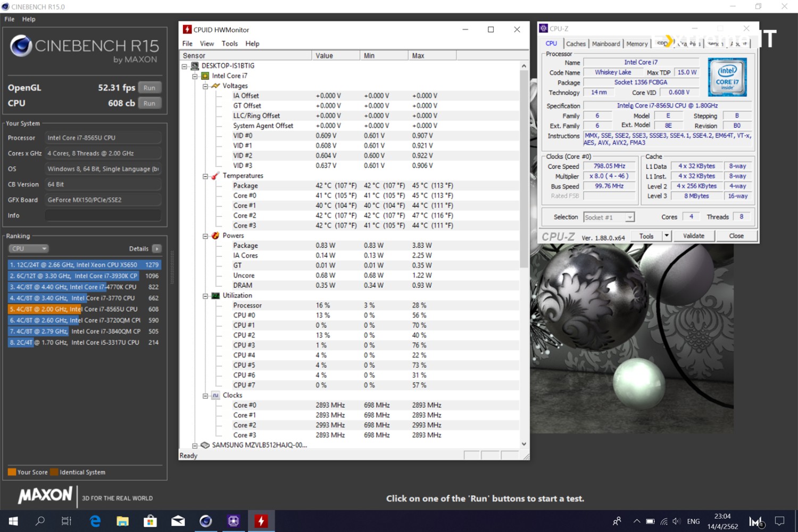Open taskbar Search
The height and width of the screenshot is (532, 798).
pyautogui.click(x=40, y=521)
